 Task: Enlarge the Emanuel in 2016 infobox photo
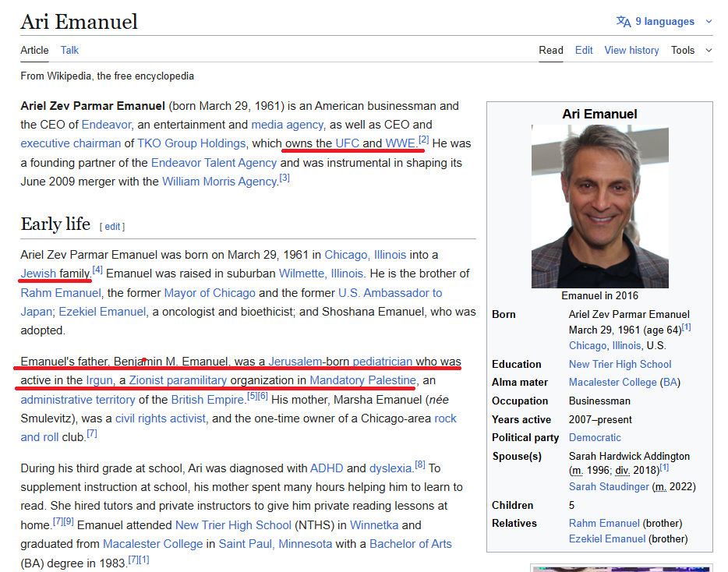point(600,207)
